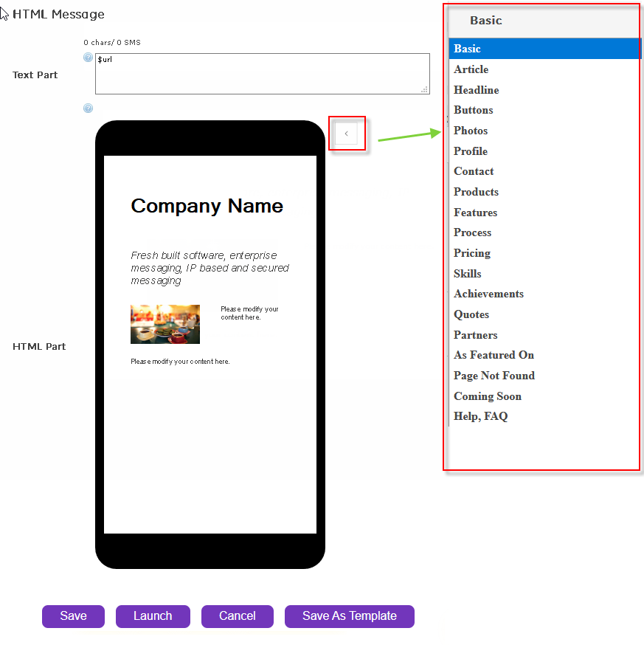Open the Coming Soon category
Screen dimensions: 644x645
[x=487, y=396]
